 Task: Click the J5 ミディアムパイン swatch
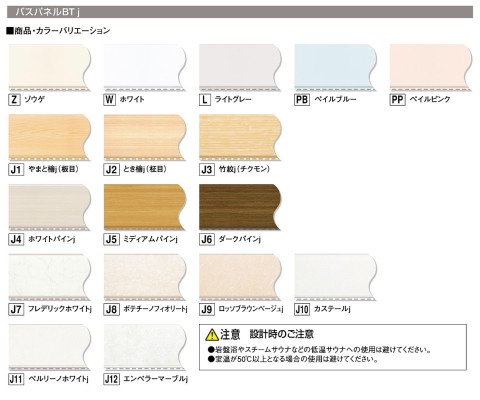click(145, 207)
